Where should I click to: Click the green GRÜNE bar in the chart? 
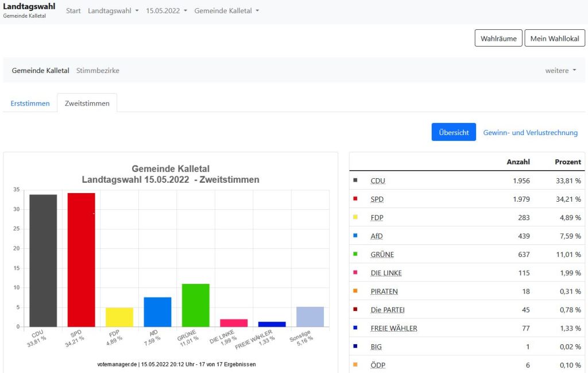(x=196, y=305)
